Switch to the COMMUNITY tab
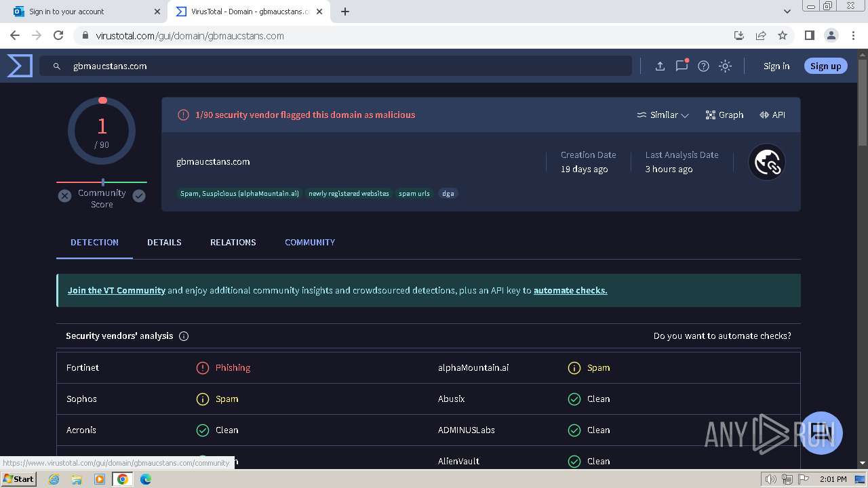 [x=310, y=243]
